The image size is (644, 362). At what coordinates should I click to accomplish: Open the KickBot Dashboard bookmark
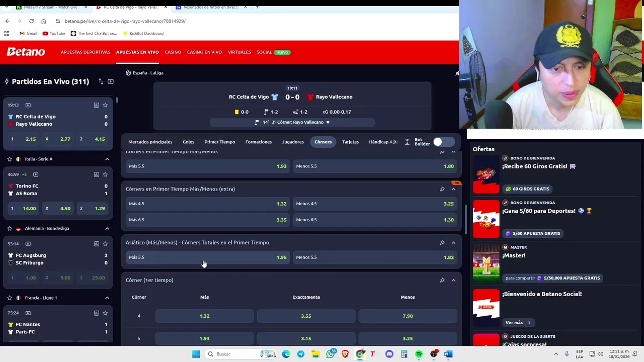click(x=142, y=33)
